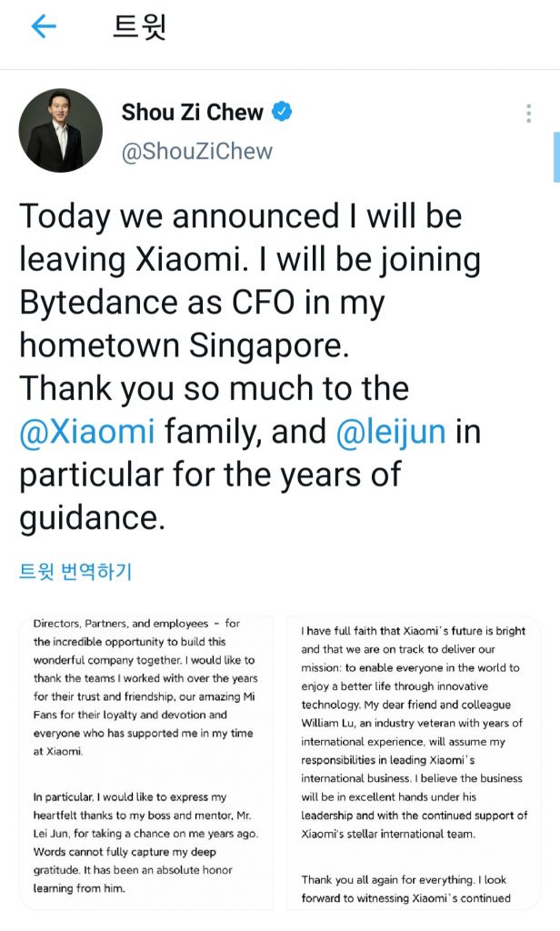Open the three-dot tweet options menu

(x=528, y=114)
